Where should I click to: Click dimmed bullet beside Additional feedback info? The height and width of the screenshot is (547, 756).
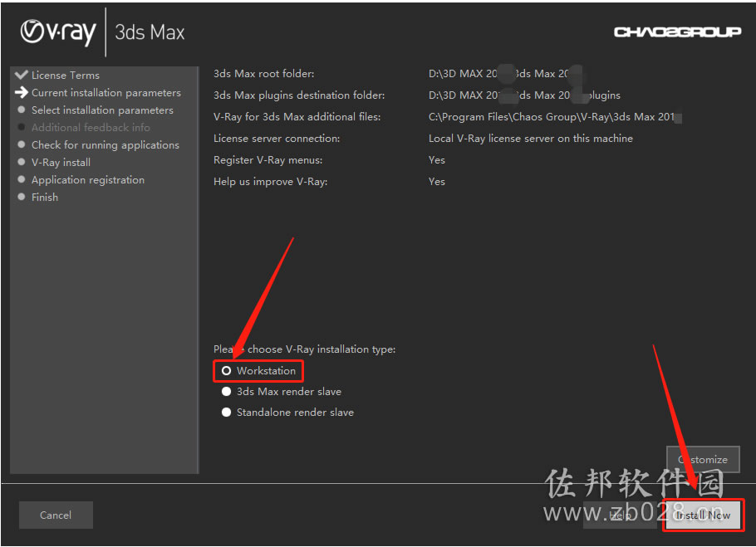tap(22, 127)
